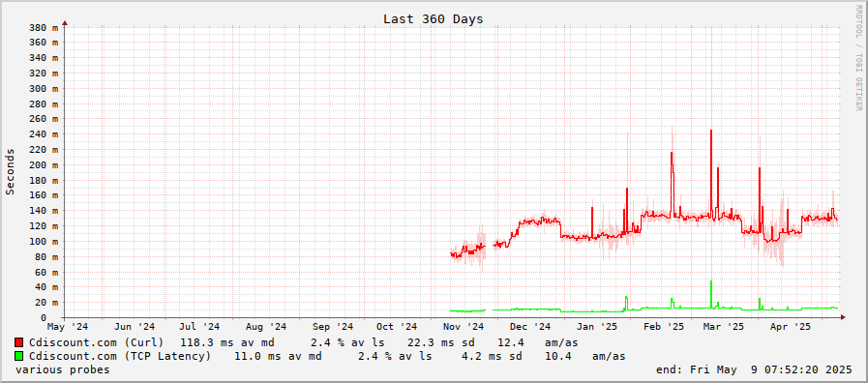Click the 'end: Fri May 9 07:52:20 2025' timestamp
This screenshot has width=868, height=383.
click(754, 369)
